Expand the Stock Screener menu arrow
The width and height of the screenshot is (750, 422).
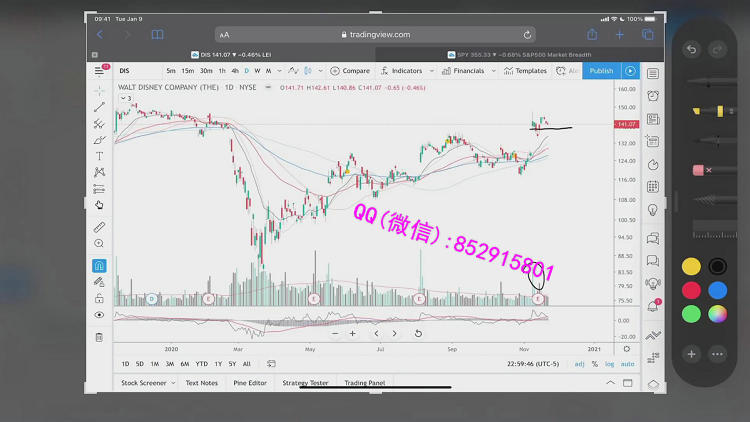click(173, 383)
